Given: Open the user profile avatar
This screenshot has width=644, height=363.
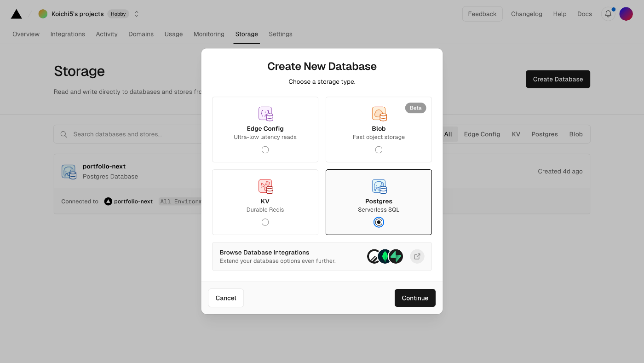Looking at the screenshot, I should tap(626, 14).
